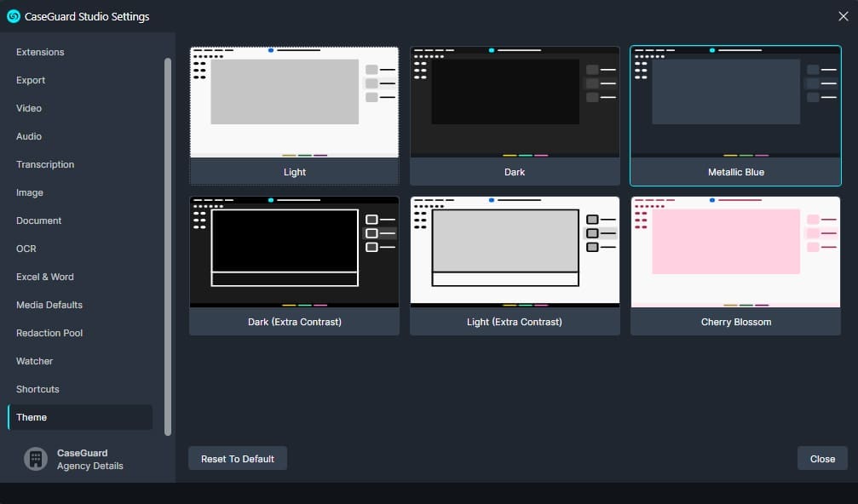Go to Export settings

pyautogui.click(x=31, y=80)
